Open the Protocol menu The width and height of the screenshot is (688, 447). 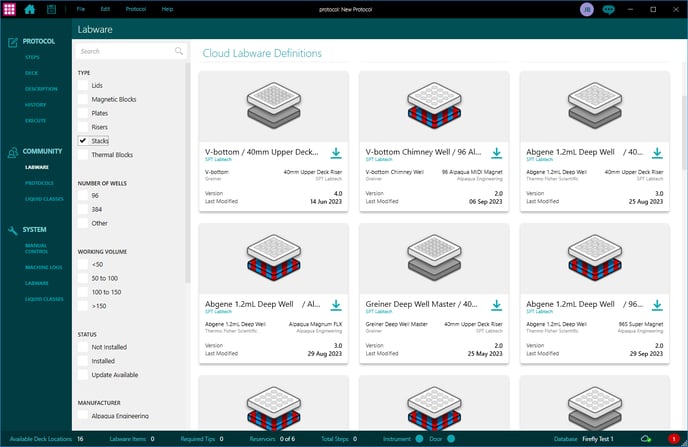point(136,9)
